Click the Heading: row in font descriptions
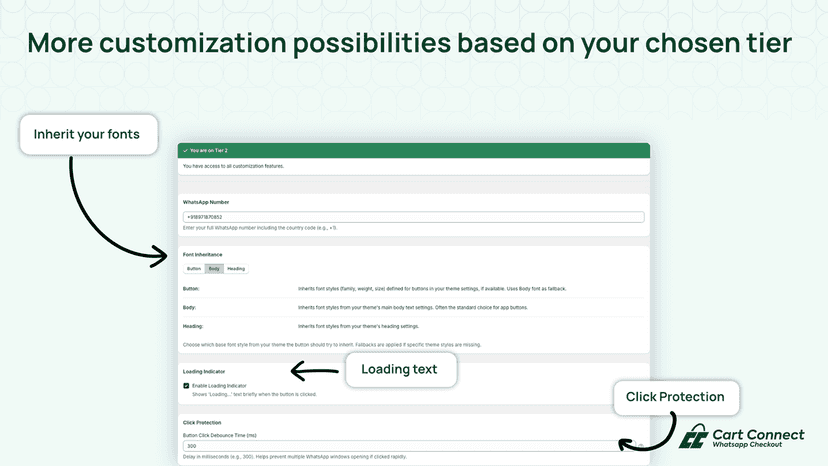The image size is (828, 466). (413, 327)
